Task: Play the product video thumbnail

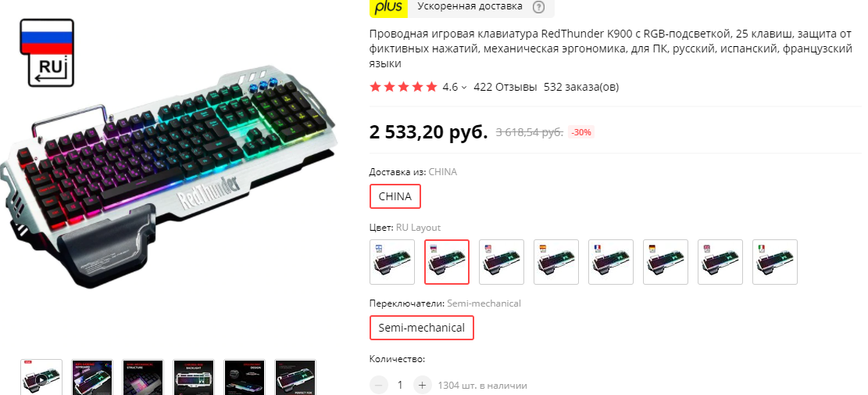Action: (x=41, y=377)
